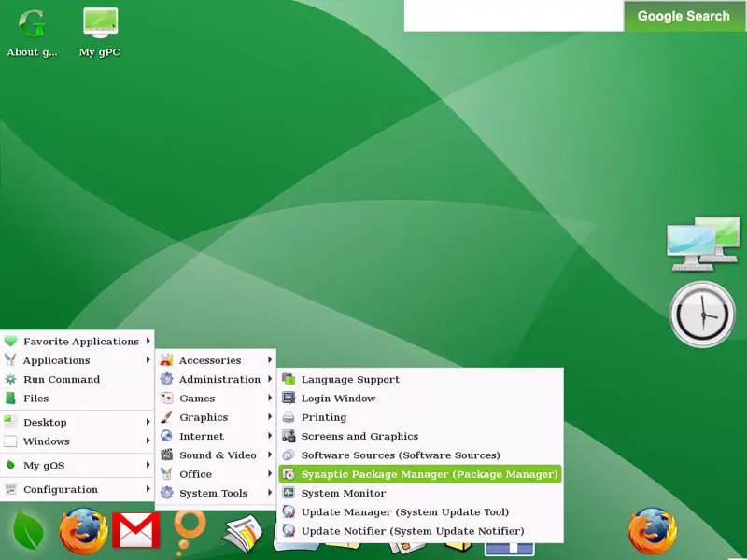Expand the My gOS submenu arrow

tap(148, 465)
